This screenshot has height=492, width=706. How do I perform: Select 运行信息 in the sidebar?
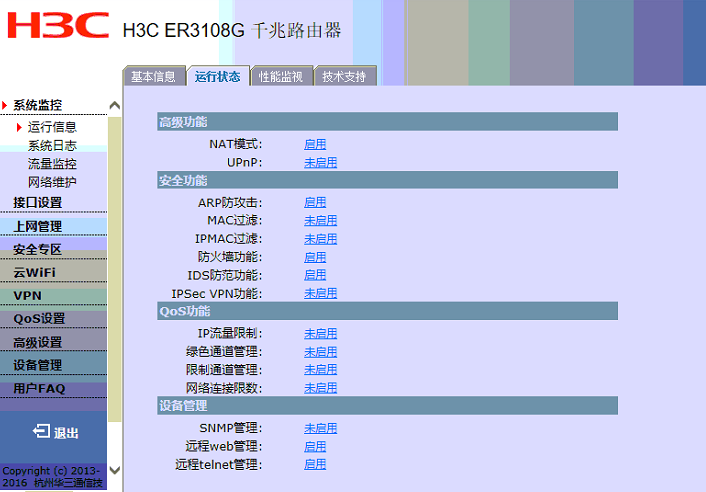52,127
